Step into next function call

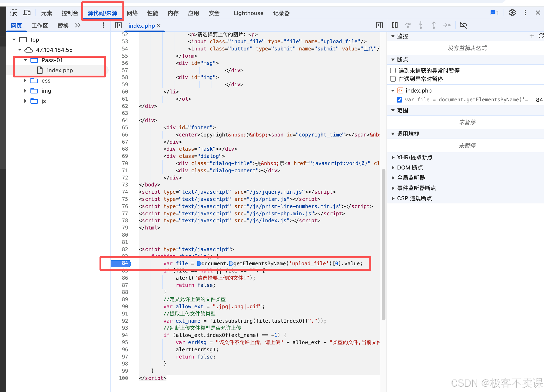pos(421,25)
